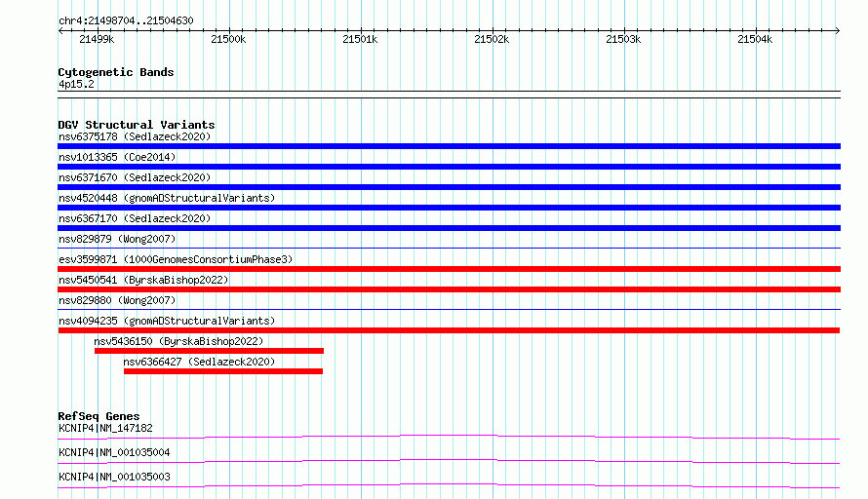
Task: Click gene label KCNIP4|NM_147182
Action: (x=105, y=428)
